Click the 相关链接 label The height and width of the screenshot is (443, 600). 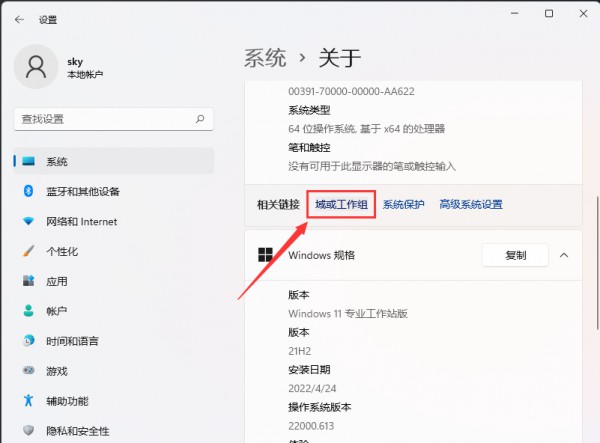[278, 204]
